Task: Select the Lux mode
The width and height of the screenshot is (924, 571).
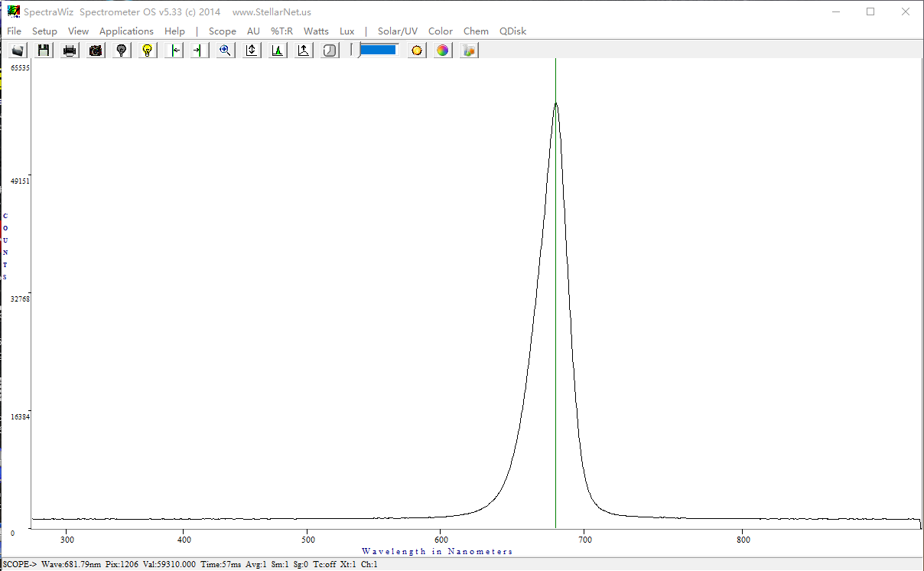Action: pos(347,31)
